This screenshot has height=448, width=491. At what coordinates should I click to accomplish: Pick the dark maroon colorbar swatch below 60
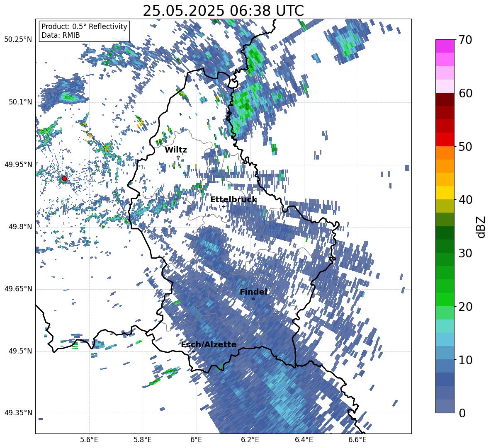445,99
